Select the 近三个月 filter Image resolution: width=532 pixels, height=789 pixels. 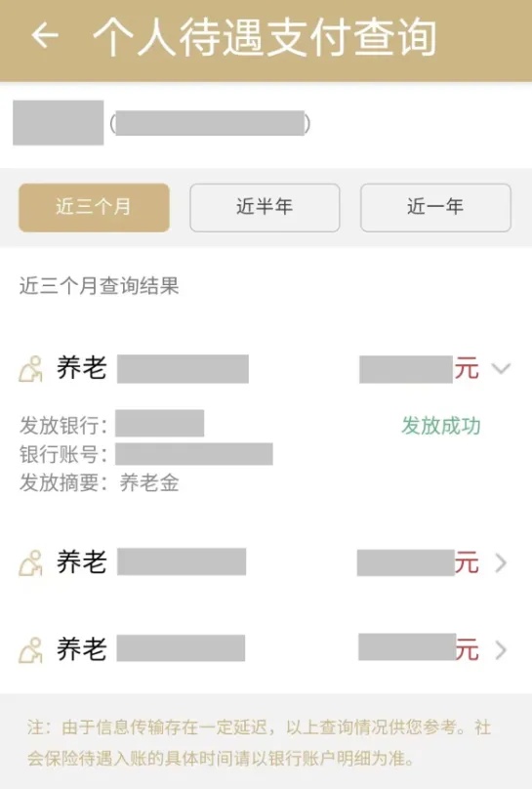click(94, 207)
